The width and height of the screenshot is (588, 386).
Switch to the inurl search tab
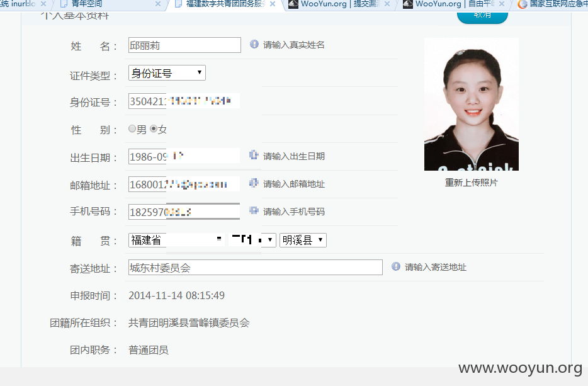point(23,4)
